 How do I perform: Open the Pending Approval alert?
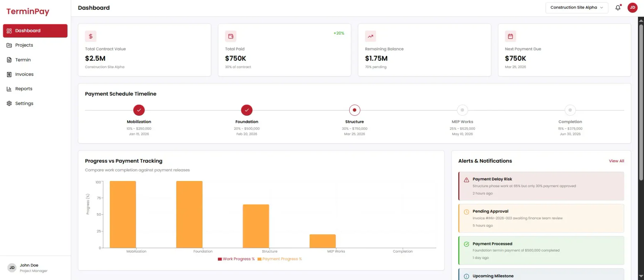click(541, 218)
